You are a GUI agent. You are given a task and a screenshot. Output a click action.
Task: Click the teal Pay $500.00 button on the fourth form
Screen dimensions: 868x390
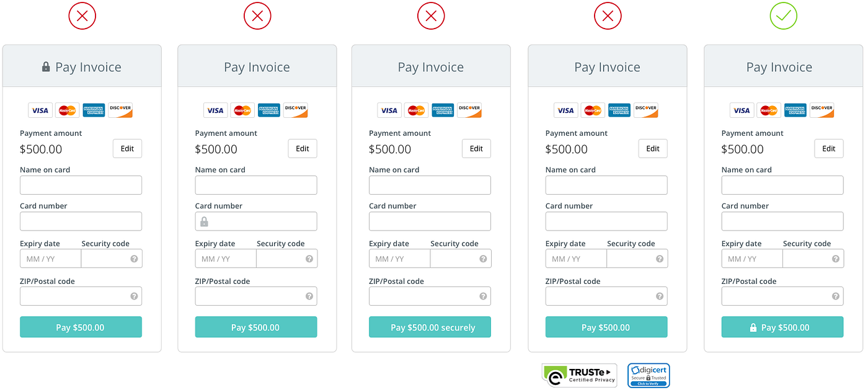(x=606, y=327)
